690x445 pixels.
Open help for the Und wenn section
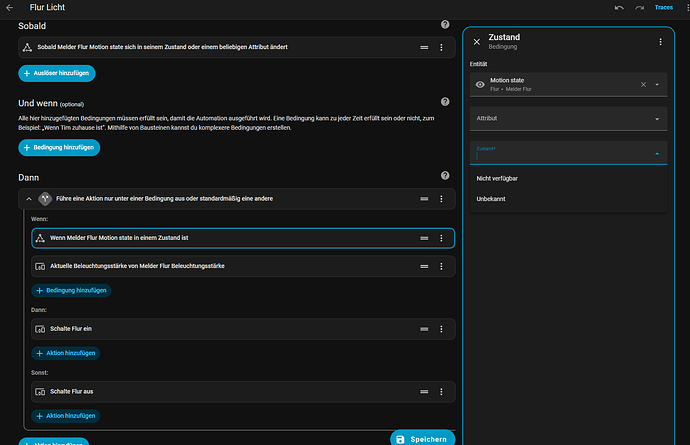pos(445,102)
